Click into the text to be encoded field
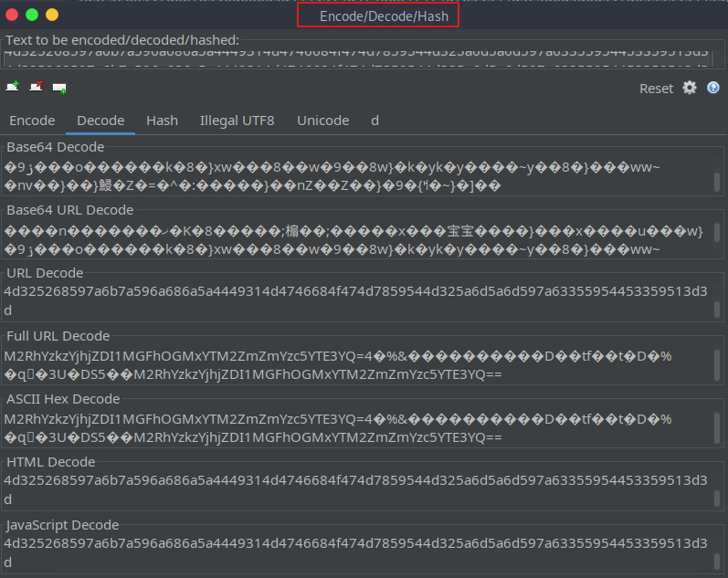This screenshot has height=578, width=728. tap(356, 57)
